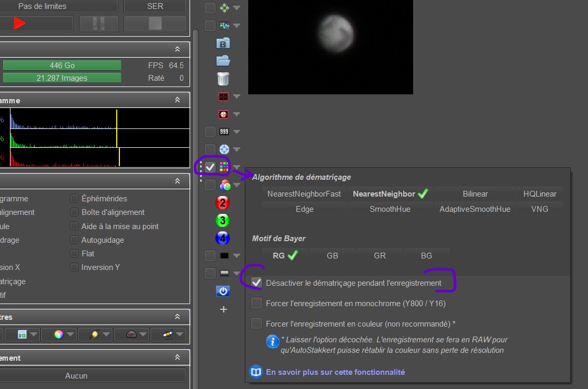Screen dimensions: 588x389
Task: Uncheck the debayer grid checkbox
Action: (x=210, y=167)
